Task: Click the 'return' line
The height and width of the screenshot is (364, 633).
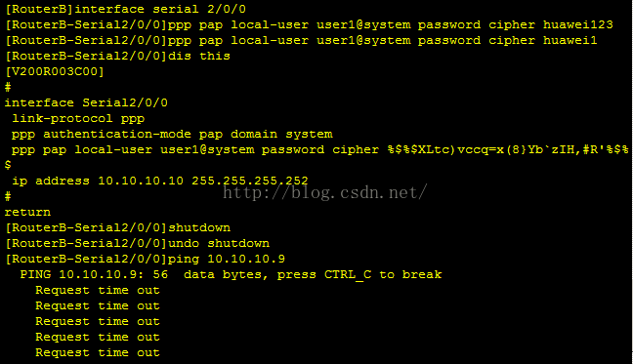Action: point(27,212)
